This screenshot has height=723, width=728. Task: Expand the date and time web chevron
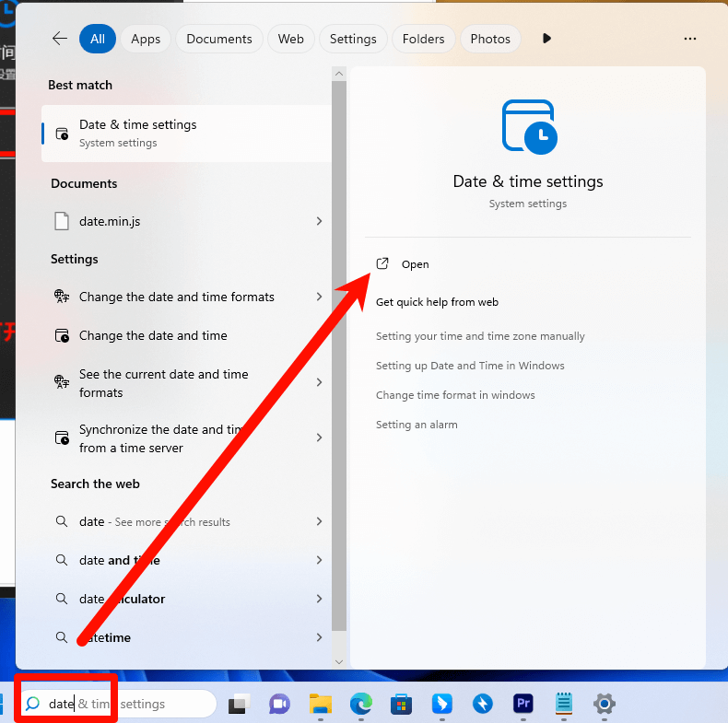[319, 560]
